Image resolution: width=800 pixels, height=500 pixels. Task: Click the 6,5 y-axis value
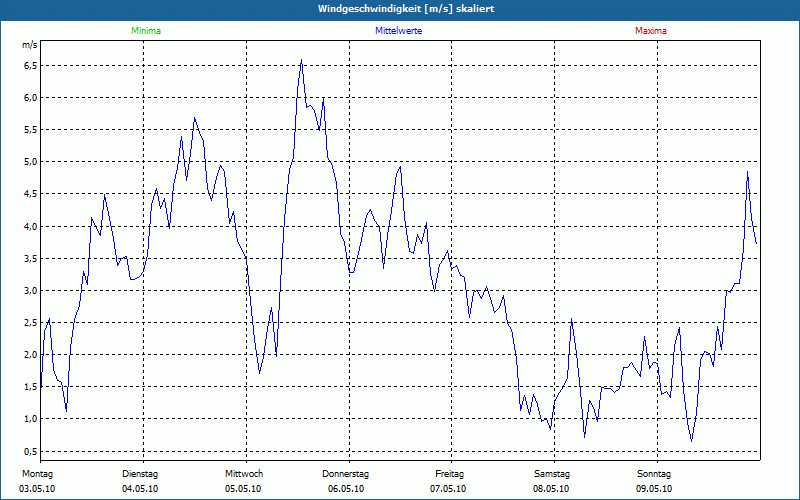pos(30,66)
